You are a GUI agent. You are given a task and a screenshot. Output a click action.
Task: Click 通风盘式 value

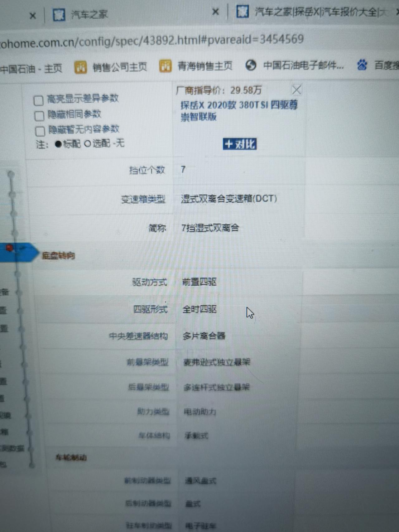pos(200,481)
